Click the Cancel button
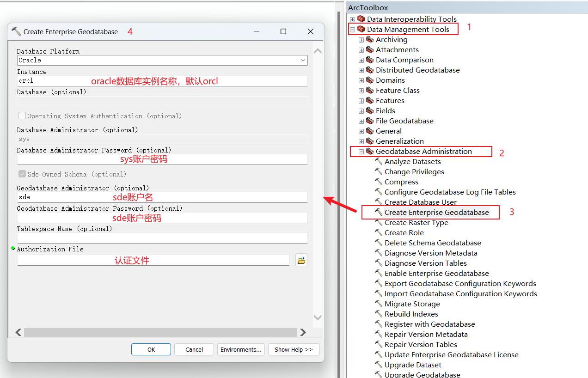This screenshot has width=588, height=378. pos(194,349)
